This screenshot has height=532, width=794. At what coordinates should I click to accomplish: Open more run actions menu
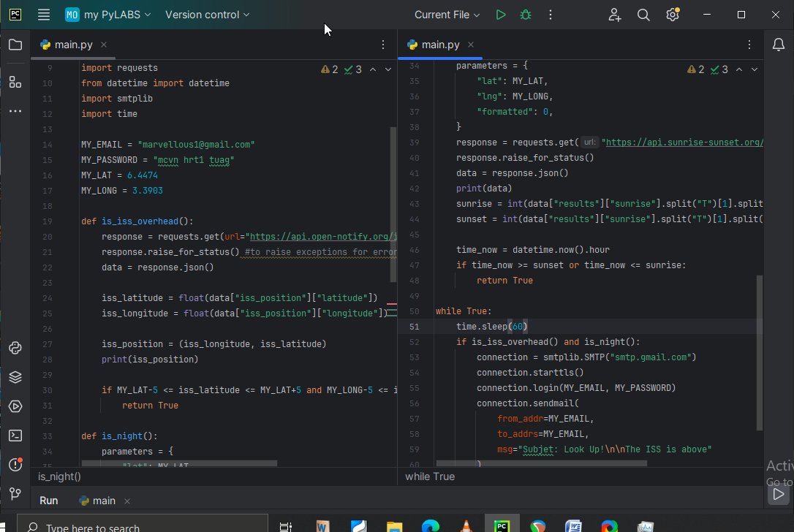[551, 15]
